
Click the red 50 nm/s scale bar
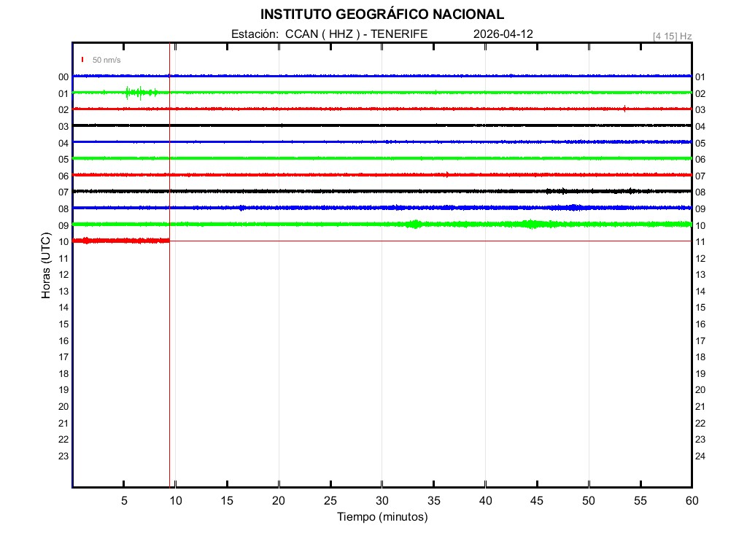[82, 60]
